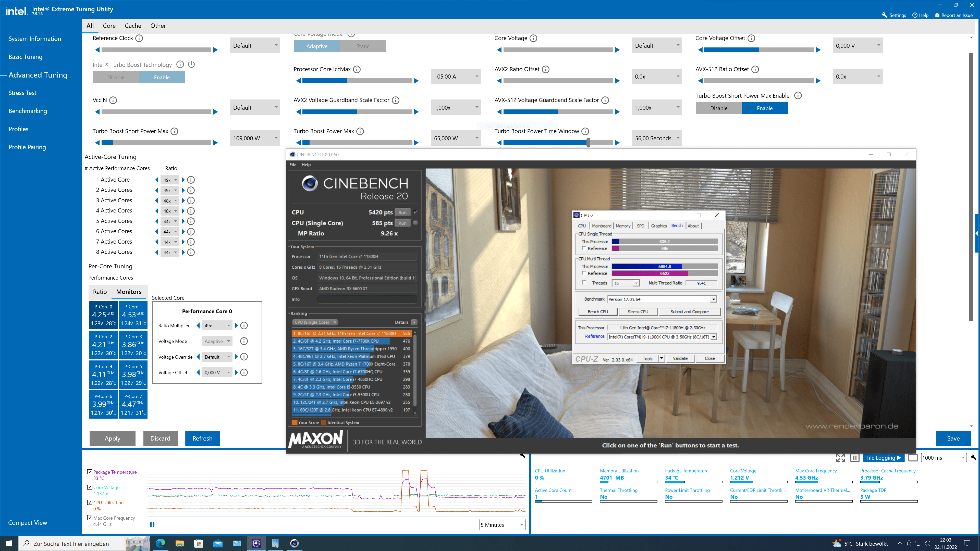Image resolution: width=980 pixels, height=551 pixels.
Task: Switch to the Cache tab
Action: pos(133,26)
